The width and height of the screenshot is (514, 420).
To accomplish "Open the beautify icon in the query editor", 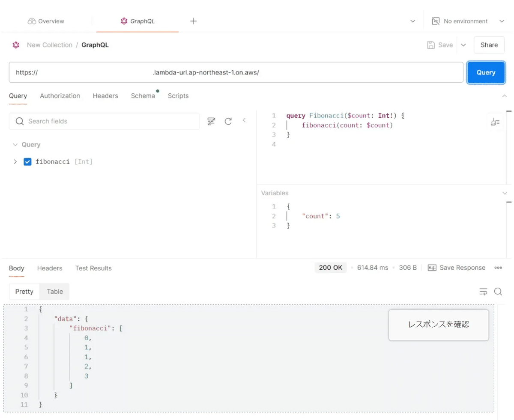I will tap(495, 121).
